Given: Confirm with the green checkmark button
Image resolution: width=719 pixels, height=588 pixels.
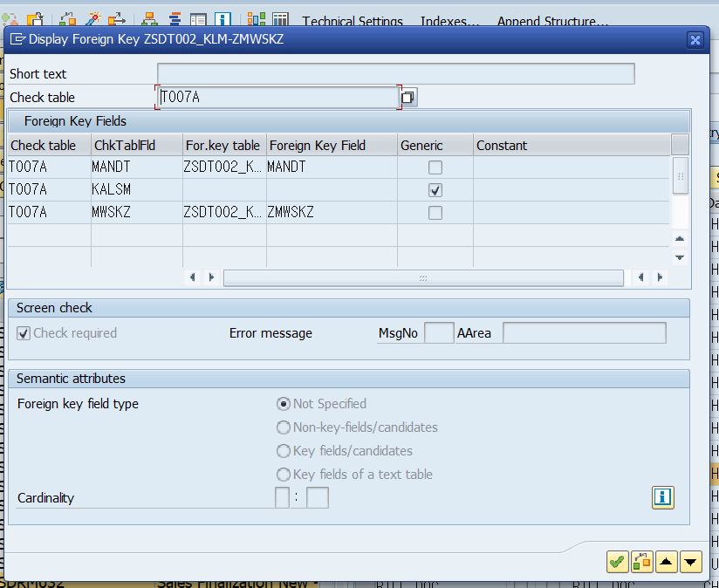Looking at the screenshot, I should click(617, 562).
